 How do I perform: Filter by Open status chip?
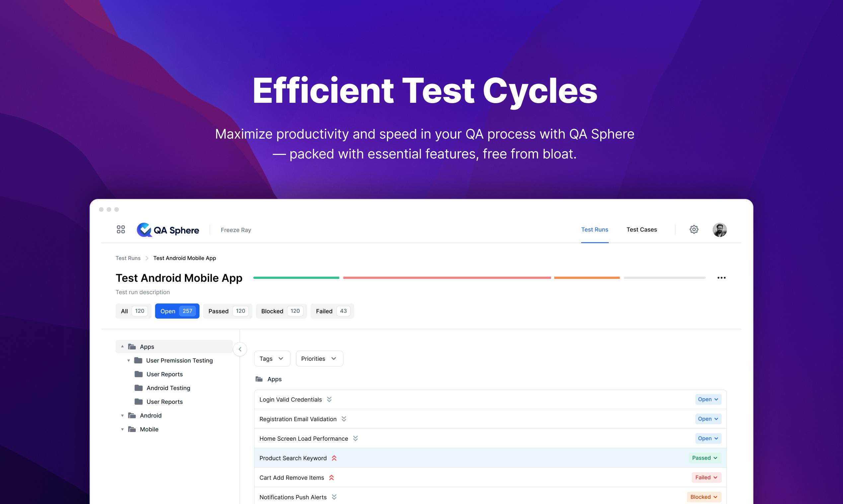click(x=177, y=311)
